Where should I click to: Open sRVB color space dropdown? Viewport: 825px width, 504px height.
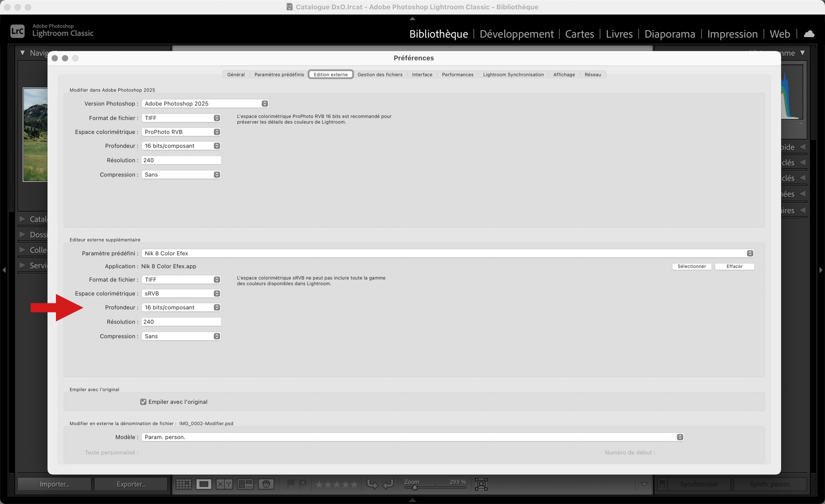181,293
